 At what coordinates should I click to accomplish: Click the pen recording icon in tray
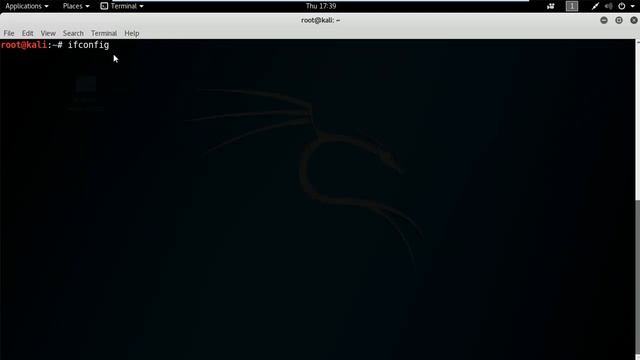(x=595, y=6)
